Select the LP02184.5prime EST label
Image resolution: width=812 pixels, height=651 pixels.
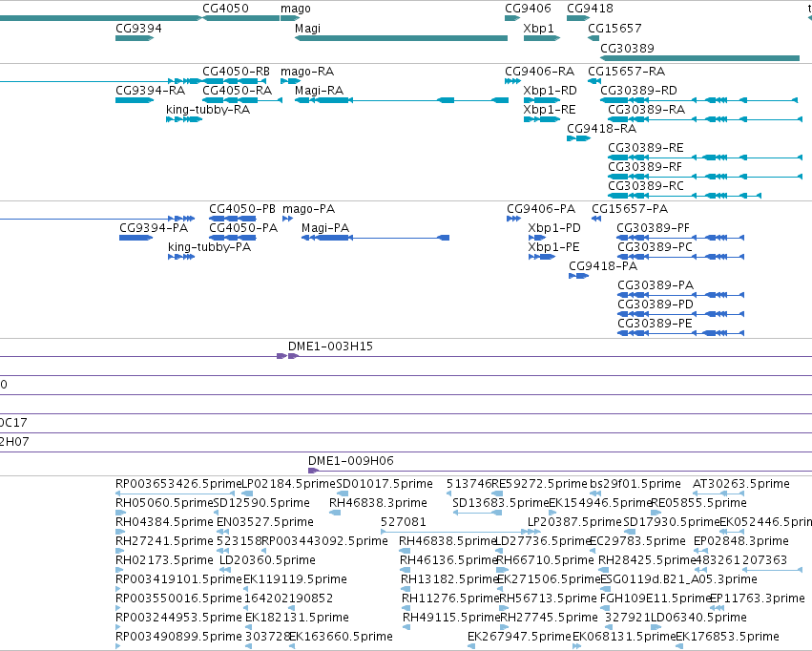point(289,484)
